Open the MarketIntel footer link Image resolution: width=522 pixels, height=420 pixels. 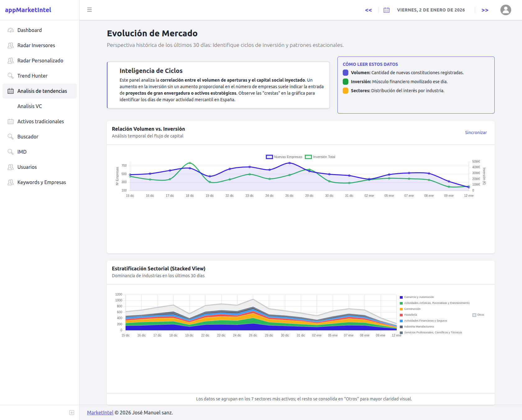pyautogui.click(x=100, y=413)
